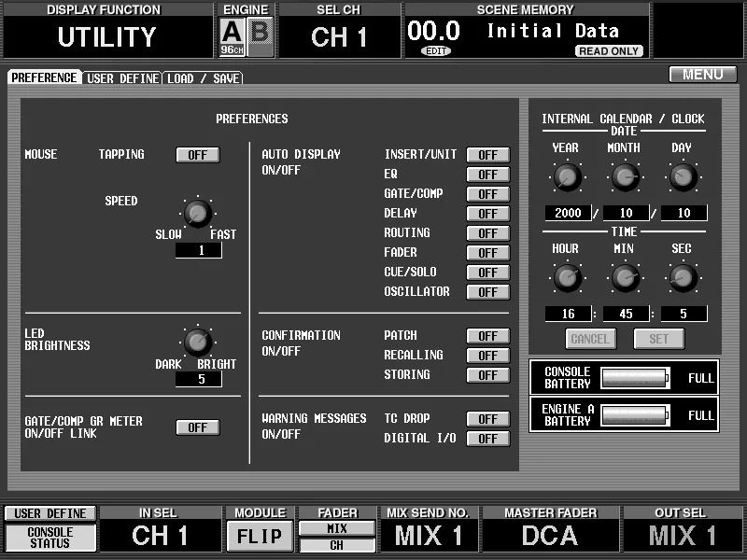747x560 pixels.
Task: Toggle Gate/Comp GR Meter link
Action: [198, 427]
